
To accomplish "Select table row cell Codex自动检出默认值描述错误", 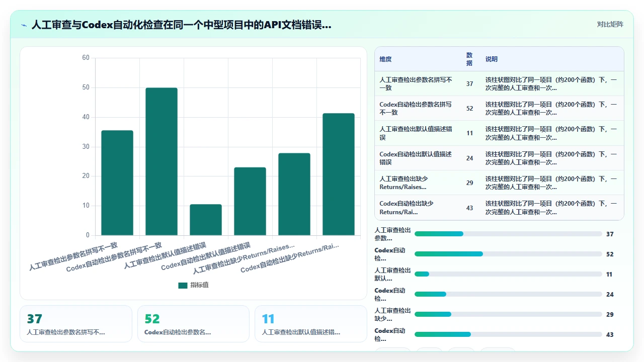I will (417, 158).
